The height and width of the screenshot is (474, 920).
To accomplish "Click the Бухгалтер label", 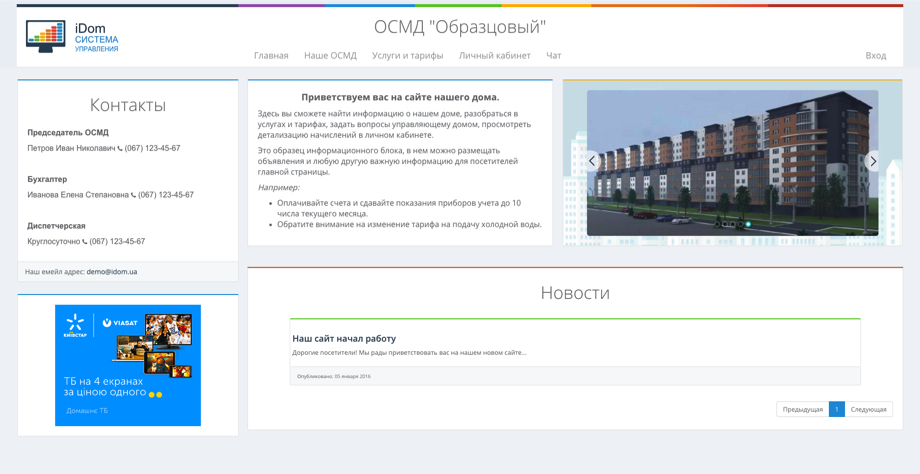I will 47,180.
